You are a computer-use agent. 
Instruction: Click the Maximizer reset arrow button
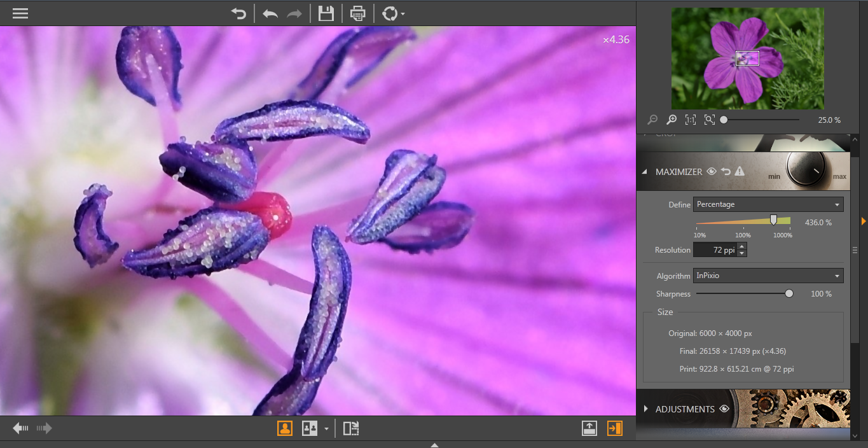726,171
